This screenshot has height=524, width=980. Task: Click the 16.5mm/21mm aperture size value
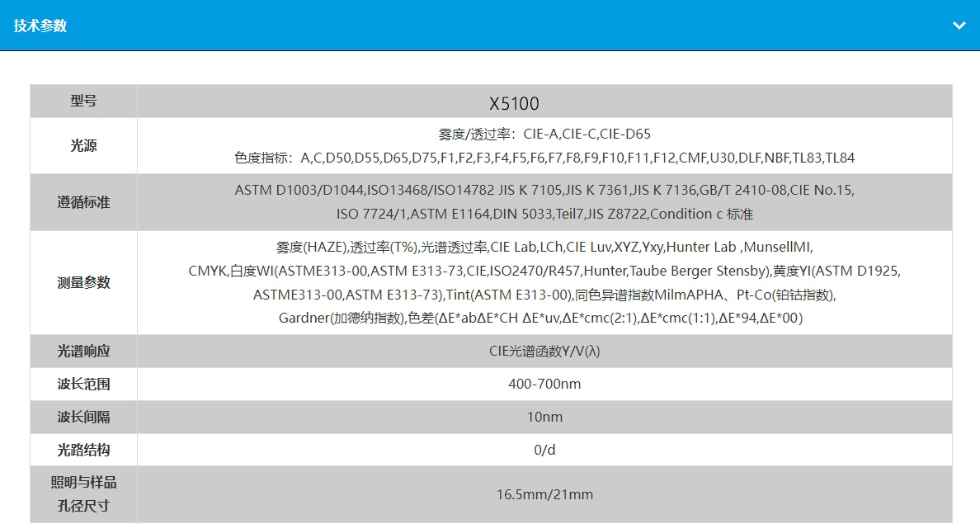coord(544,494)
